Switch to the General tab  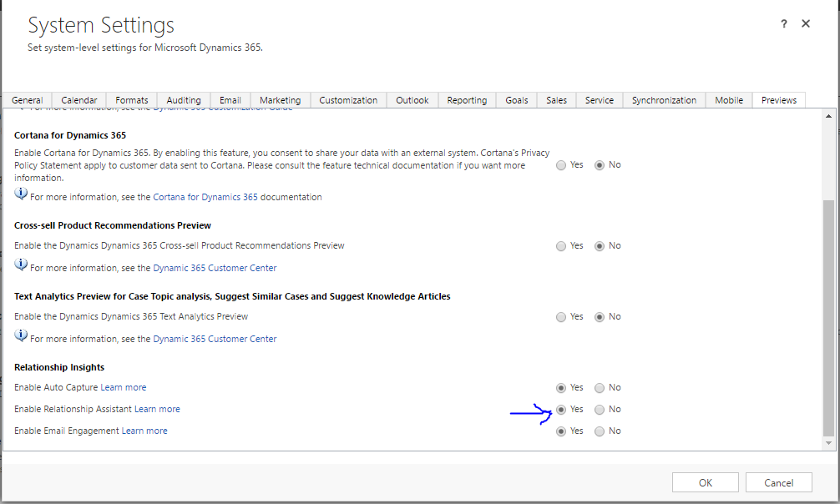(28, 100)
